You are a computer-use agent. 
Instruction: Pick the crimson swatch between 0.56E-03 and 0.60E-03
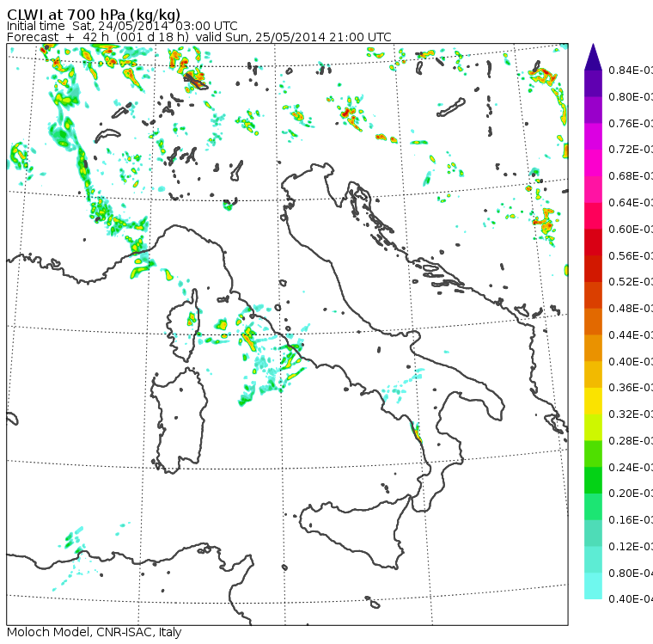(x=593, y=242)
